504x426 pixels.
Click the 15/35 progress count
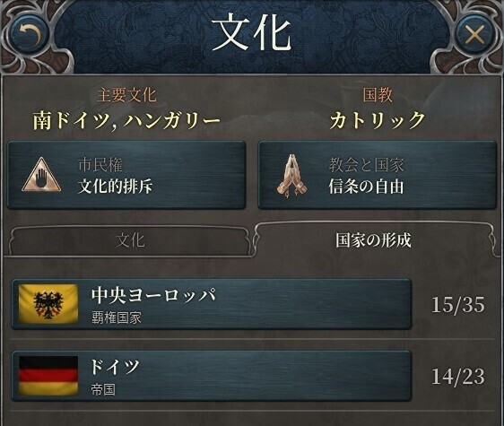(457, 304)
